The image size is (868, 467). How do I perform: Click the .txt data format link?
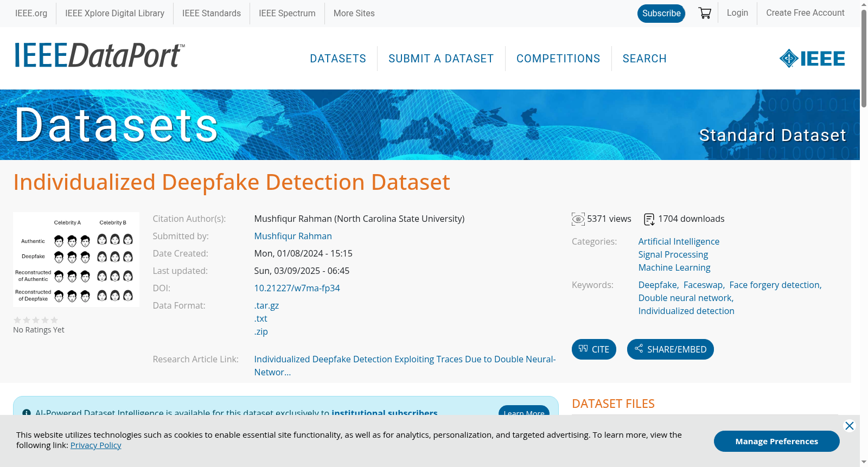click(261, 319)
